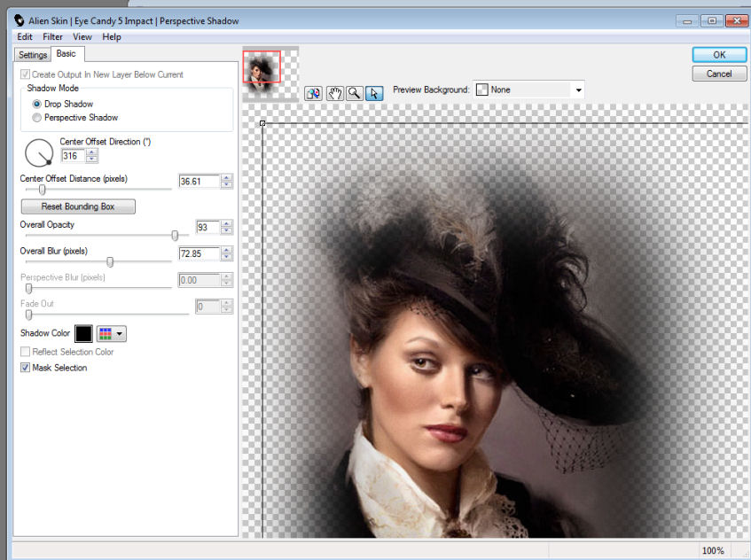Select the Zoom magnifier tool
This screenshot has width=751, height=560.
tap(355, 93)
